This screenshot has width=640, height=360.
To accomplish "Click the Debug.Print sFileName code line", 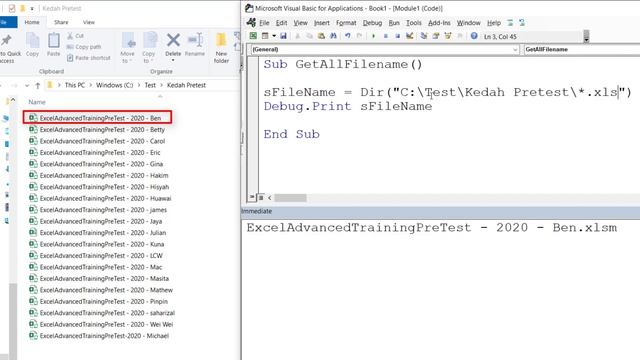I will [x=348, y=106].
